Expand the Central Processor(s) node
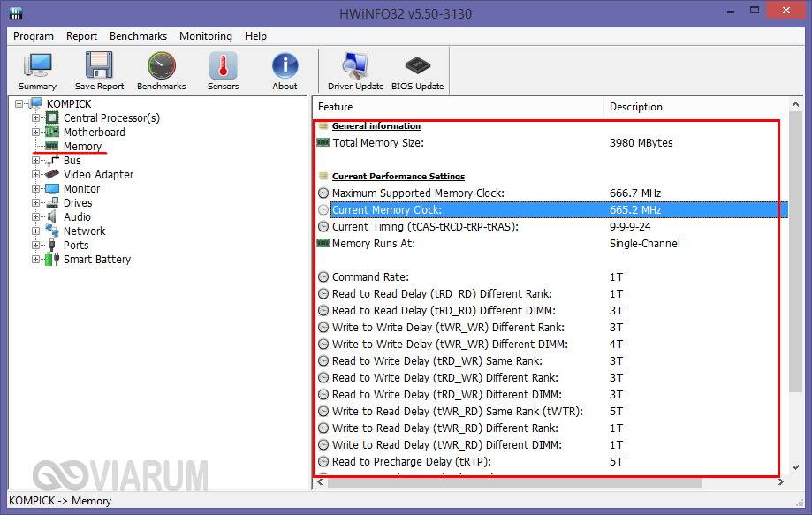 [36, 118]
